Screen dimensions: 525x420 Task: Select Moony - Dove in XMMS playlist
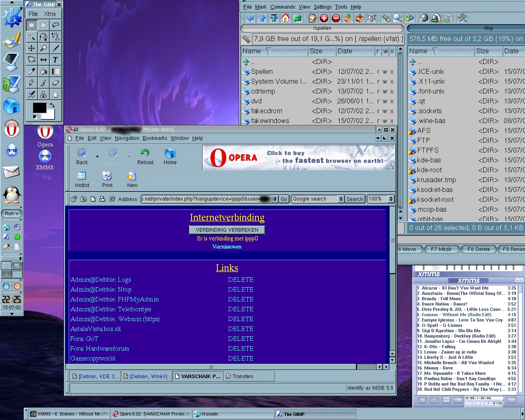tap(466, 368)
